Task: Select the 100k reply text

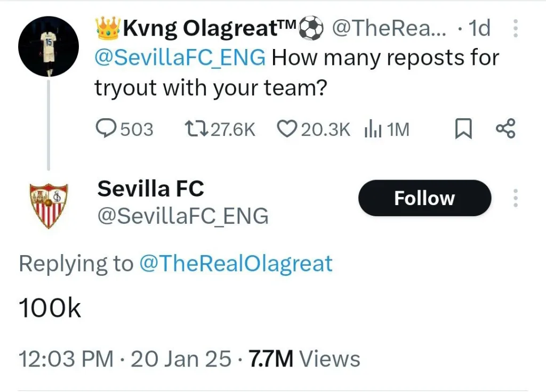Action: pos(49,306)
